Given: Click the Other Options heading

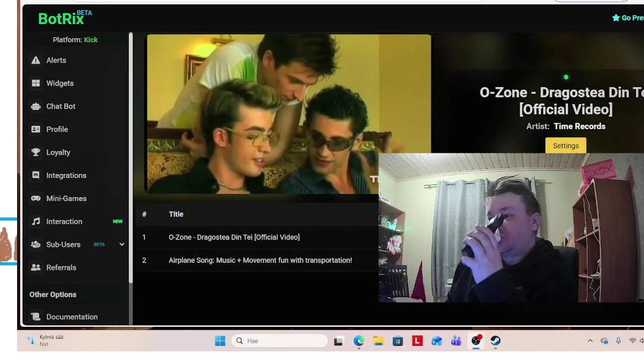Looking at the screenshot, I should pos(53,295).
